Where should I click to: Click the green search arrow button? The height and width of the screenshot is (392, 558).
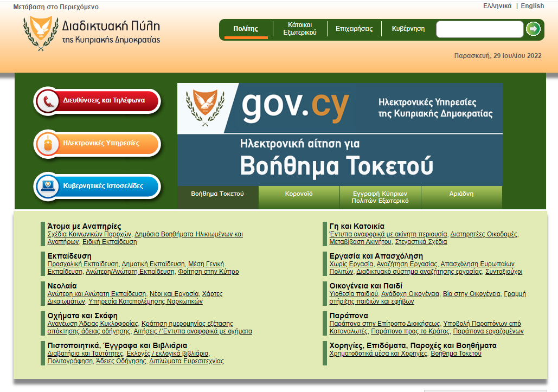pos(533,29)
